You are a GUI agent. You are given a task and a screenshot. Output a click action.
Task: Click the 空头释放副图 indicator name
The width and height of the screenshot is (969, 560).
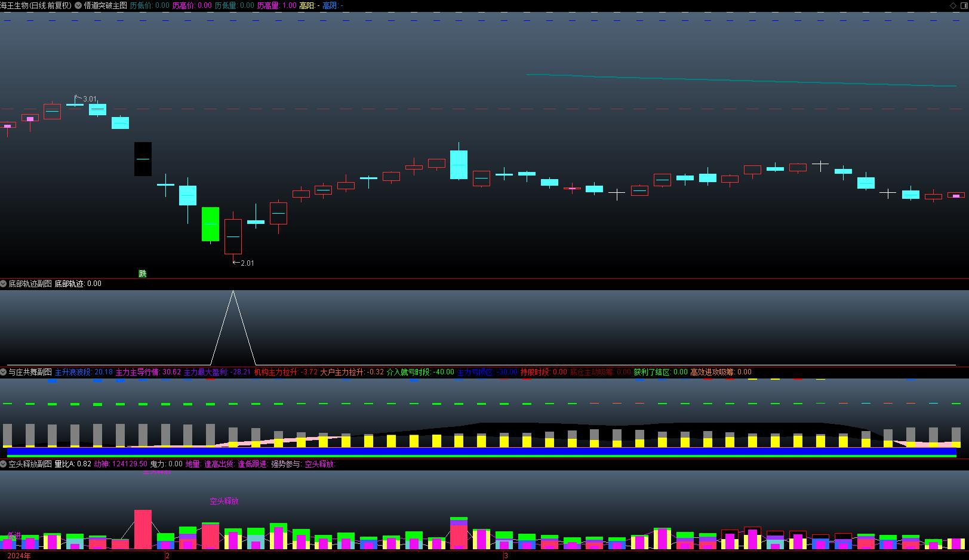[30, 464]
